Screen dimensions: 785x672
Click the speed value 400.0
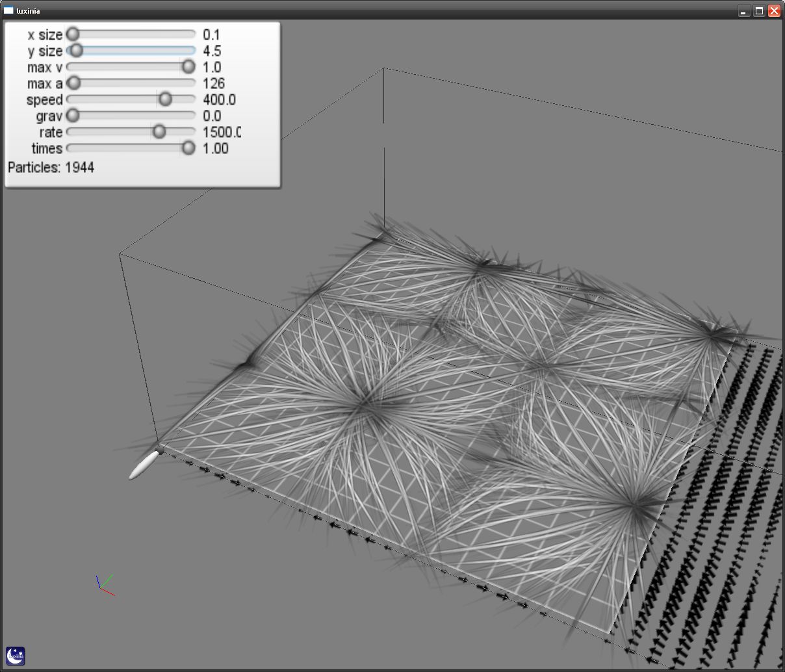click(219, 100)
